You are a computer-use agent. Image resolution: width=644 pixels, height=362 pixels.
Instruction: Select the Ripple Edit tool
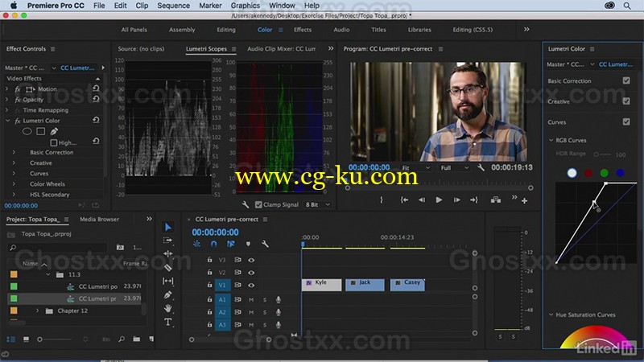[167, 253]
